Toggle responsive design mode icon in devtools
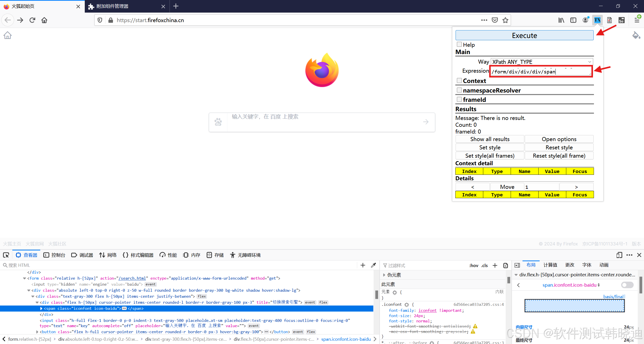 619,255
